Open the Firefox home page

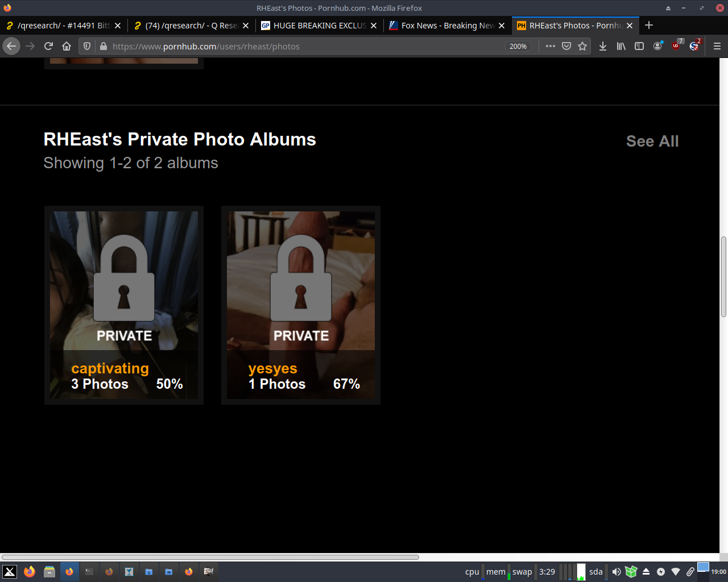coord(67,46)
